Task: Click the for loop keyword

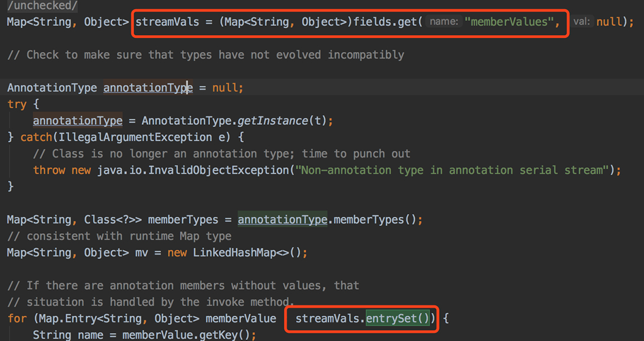Action: (x=17, y=318)
